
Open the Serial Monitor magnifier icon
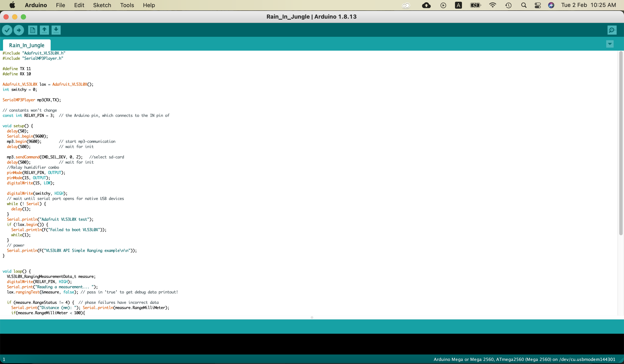[612, 30]
